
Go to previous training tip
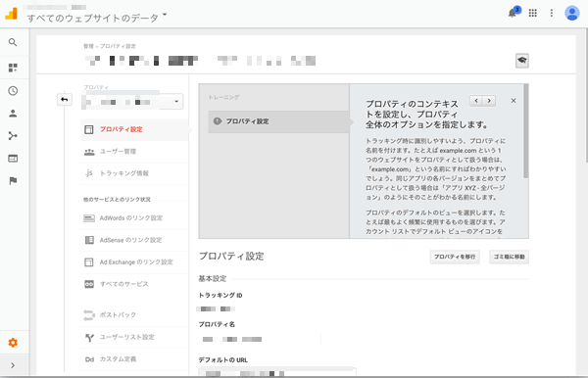(476, 101)
